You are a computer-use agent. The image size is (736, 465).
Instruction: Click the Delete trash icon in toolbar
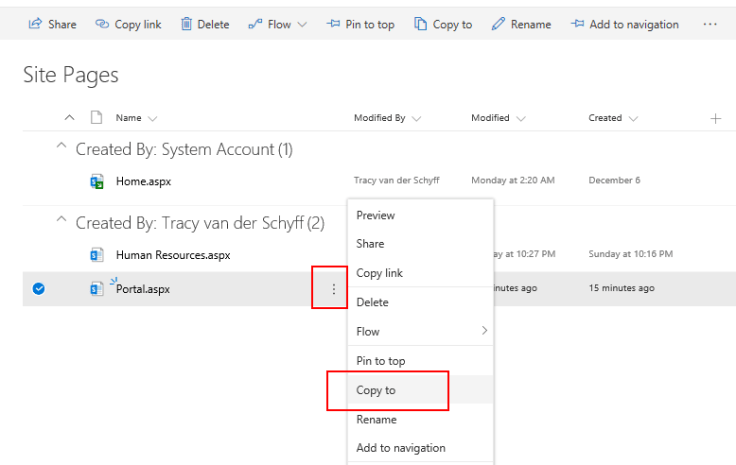click(x=186, y=24)
